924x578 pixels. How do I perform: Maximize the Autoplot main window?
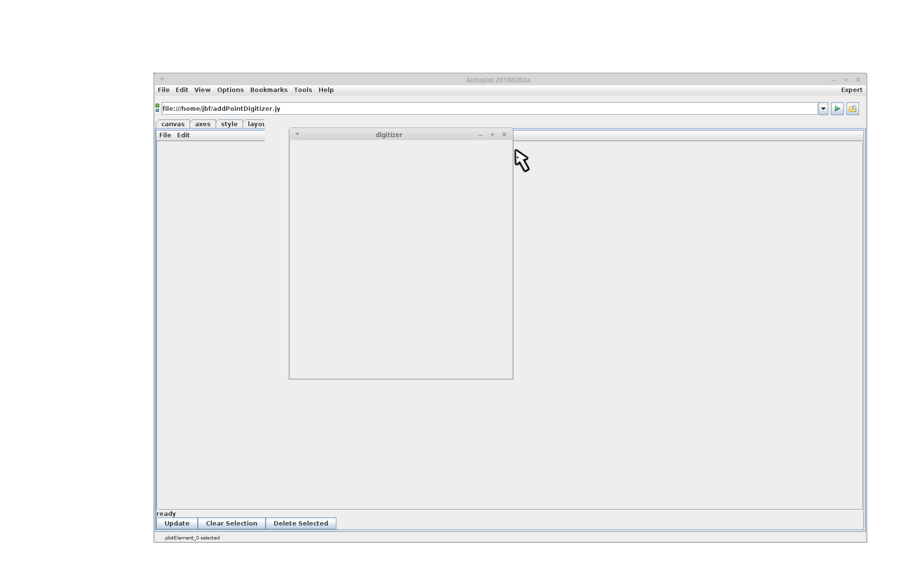pyautogui.click(x=846, y=80)
